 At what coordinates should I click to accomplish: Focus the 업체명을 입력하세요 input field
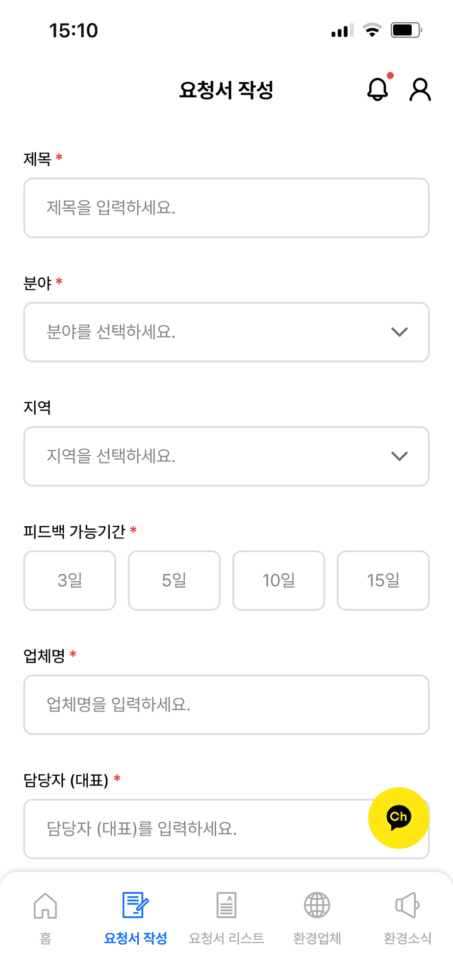[226, 705]
